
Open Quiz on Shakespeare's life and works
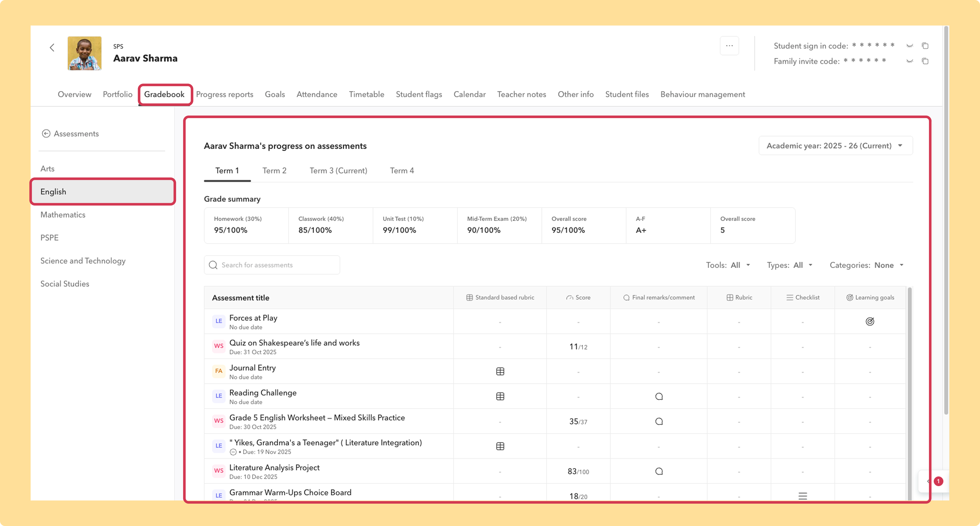294,343
